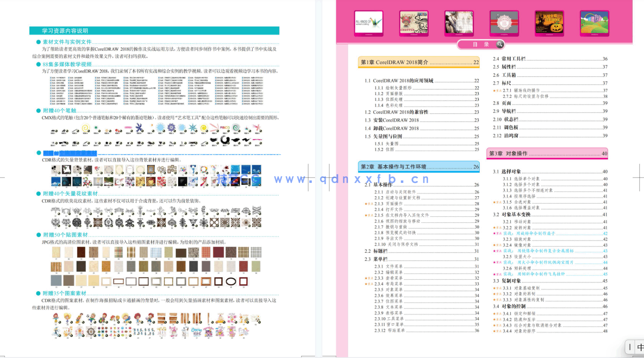Click entry 3.4 对象的控制

(550, 306)
